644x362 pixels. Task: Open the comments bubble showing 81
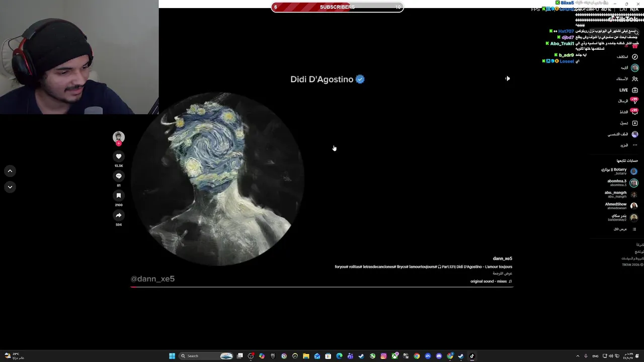[x=119, y=176]
